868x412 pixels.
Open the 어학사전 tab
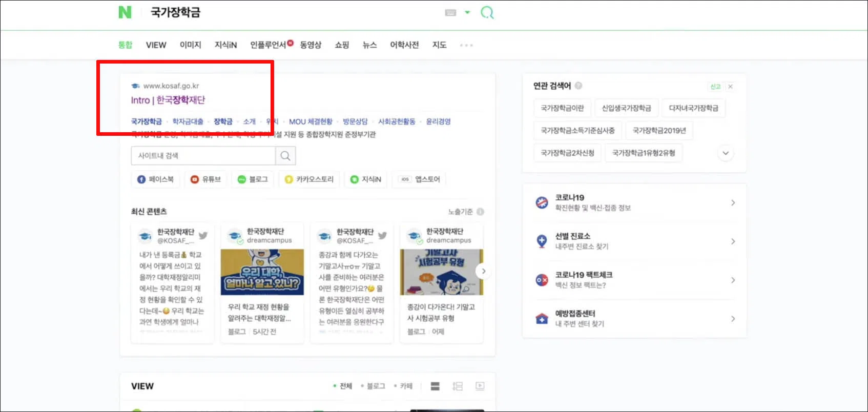404,45
